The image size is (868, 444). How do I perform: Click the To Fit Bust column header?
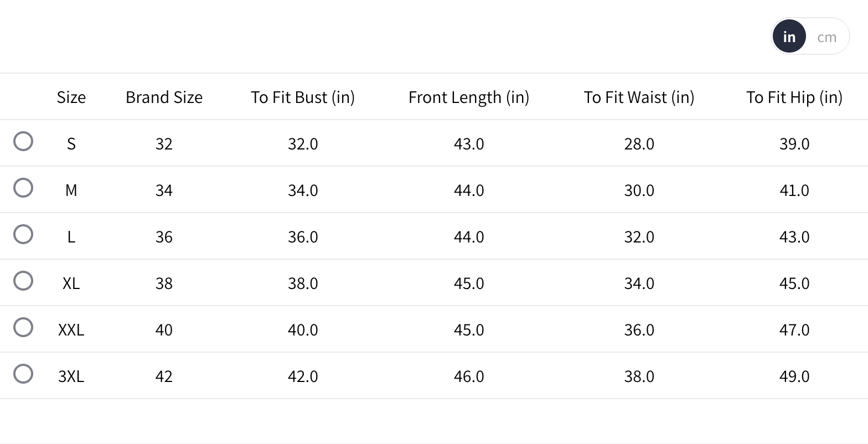(x=303, y=97)
